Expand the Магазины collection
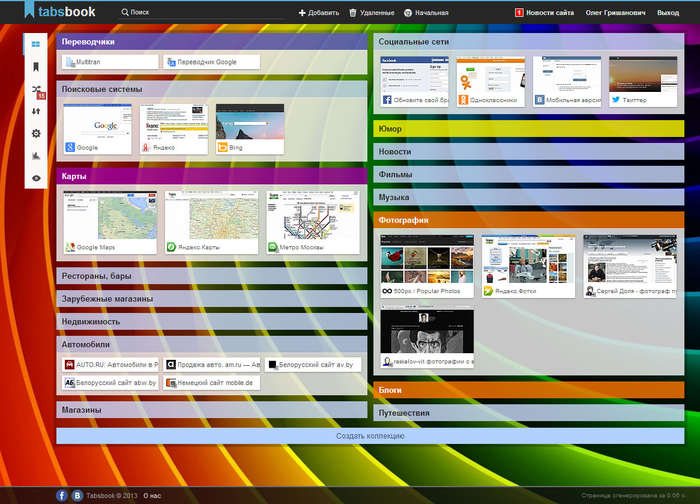 212,410
